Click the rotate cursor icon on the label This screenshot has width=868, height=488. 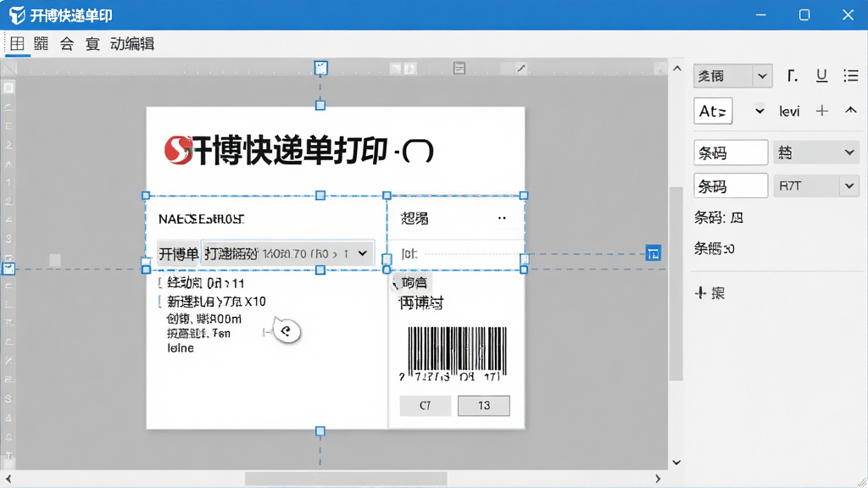click(287, 331)
